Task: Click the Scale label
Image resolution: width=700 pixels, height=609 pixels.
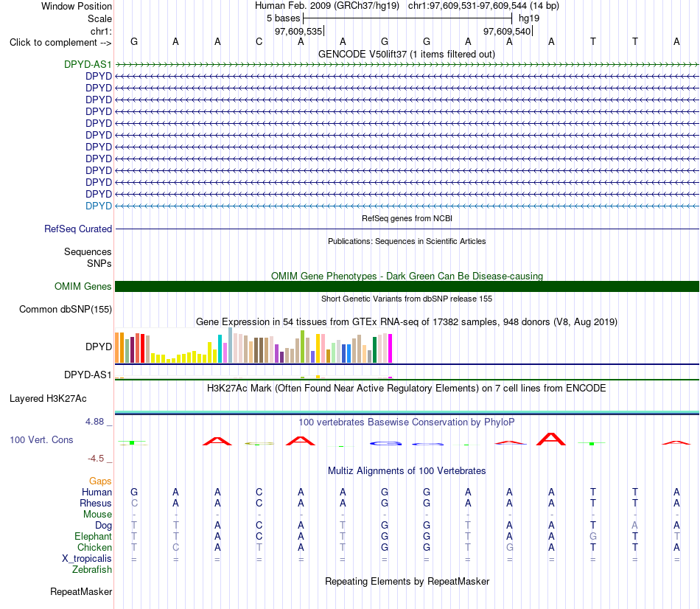Action: pyautogui.click(x=99, y=18)
